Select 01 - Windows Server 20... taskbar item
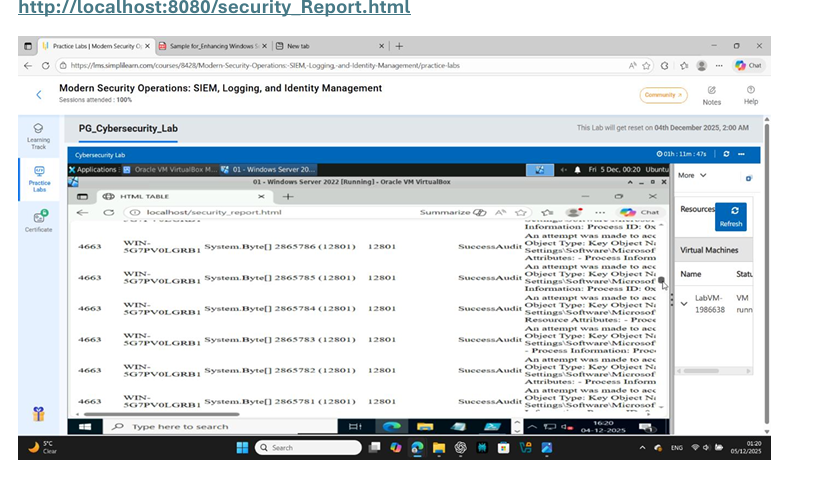 [x=268, y=169]
